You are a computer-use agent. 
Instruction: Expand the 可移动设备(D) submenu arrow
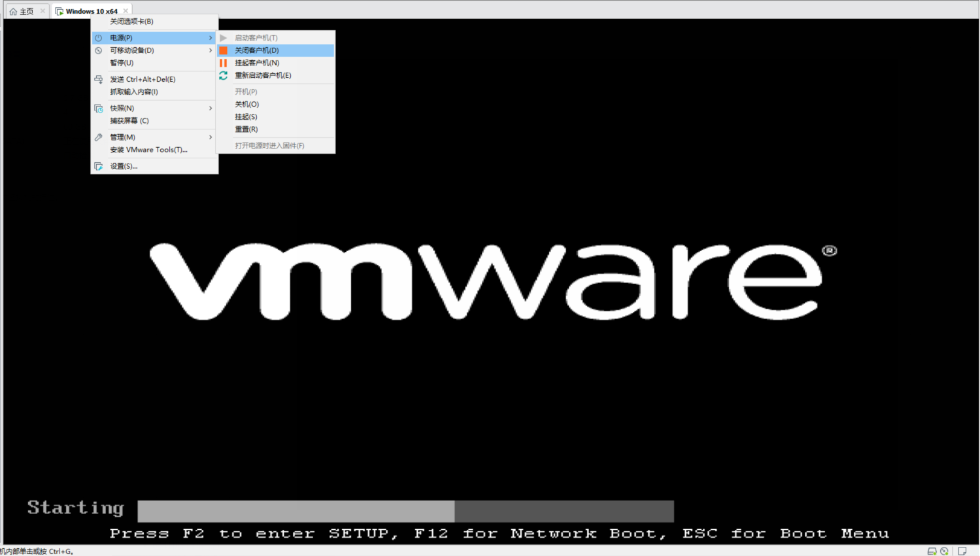pos(211,50)
